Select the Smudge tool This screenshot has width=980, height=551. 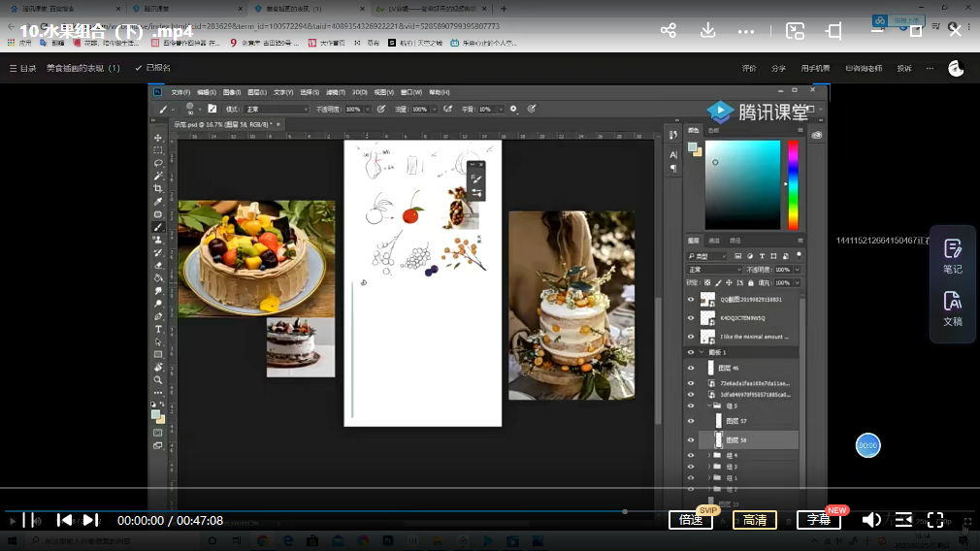(158, 291)
